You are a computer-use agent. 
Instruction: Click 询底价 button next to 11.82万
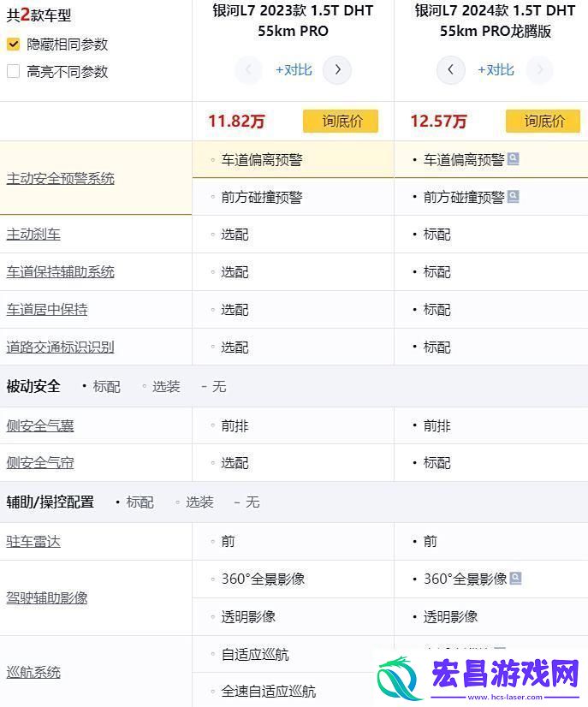341,121
